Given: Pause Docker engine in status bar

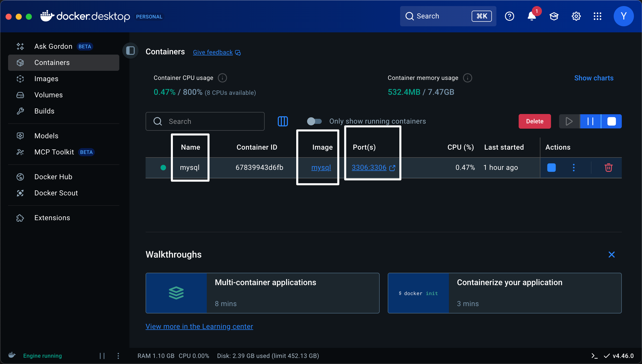Looking at the screenshot, I should tap(102, 356).
